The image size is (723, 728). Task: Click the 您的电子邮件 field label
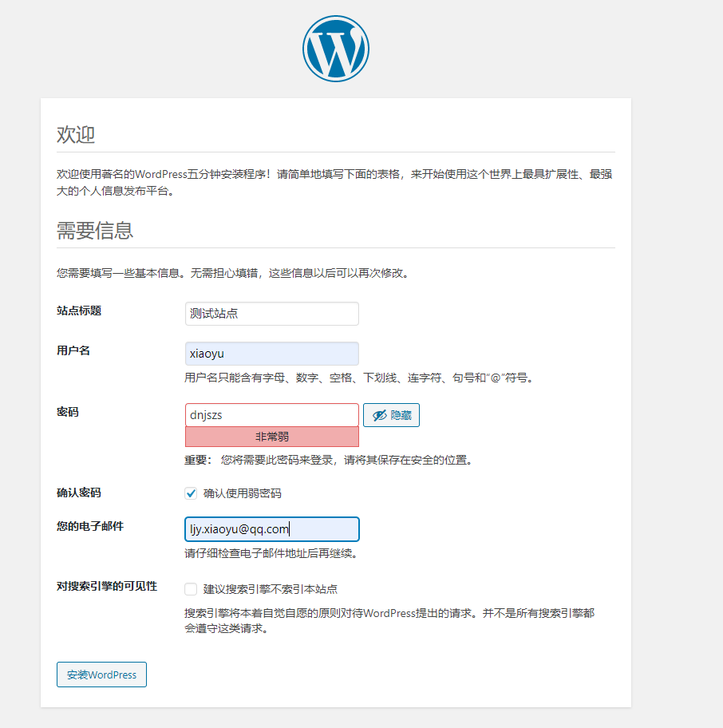(90, 526)
